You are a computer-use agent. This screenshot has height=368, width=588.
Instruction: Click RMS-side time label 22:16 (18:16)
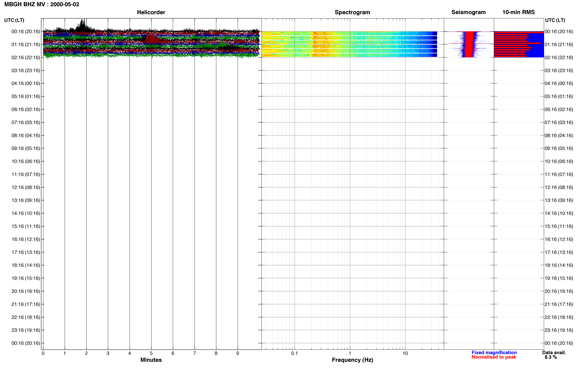click(559, 317)
